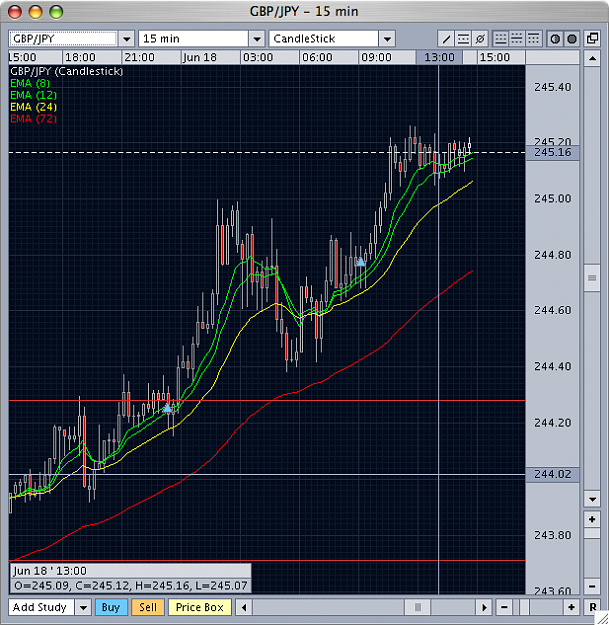Screen dimensions: 609x625
Task: Open the GBP/JPY symbol dropdown arrow
Action: click(x=126, y=39)
